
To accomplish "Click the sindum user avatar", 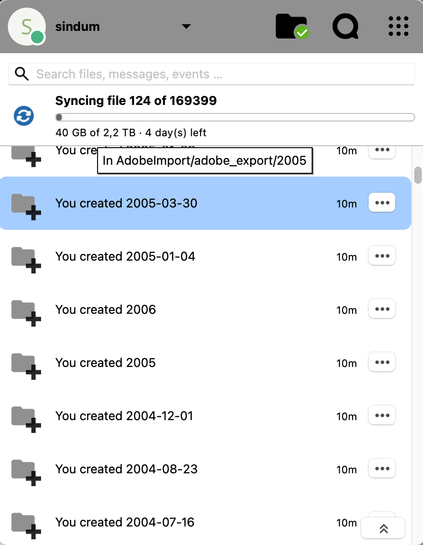I will click(27, 27).
